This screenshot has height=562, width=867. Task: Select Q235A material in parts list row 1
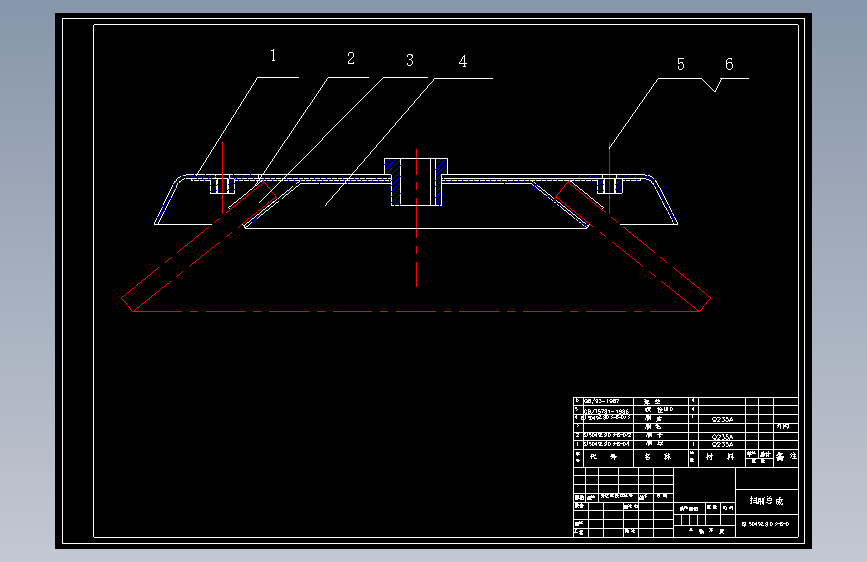click(x=722, y=444)
